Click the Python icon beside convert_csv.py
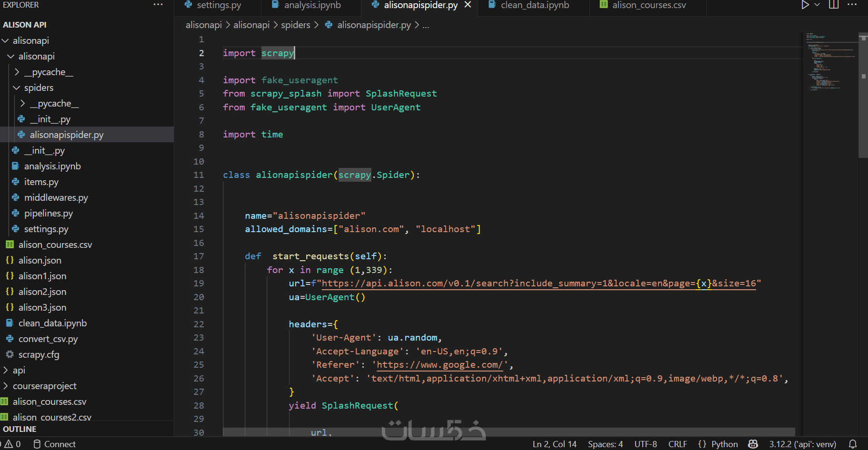This screenshot has height=450, width=868. pos(10,339)
